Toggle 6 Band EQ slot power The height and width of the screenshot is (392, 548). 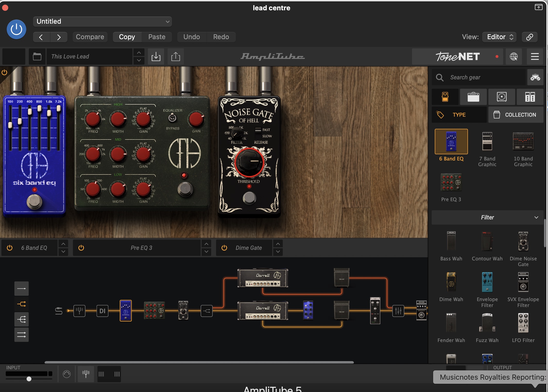click(10, 248)
